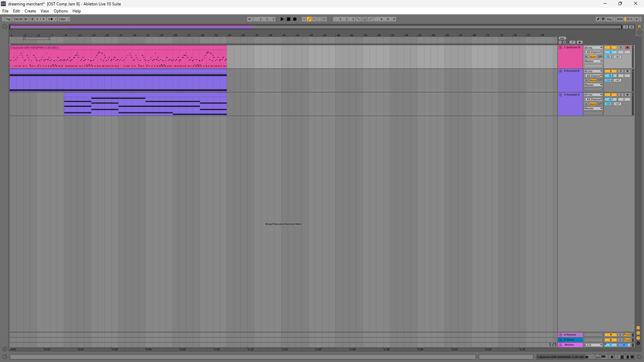Deactivate track 3 with its activator
This screenshot has height=362, width=644.
610,95
